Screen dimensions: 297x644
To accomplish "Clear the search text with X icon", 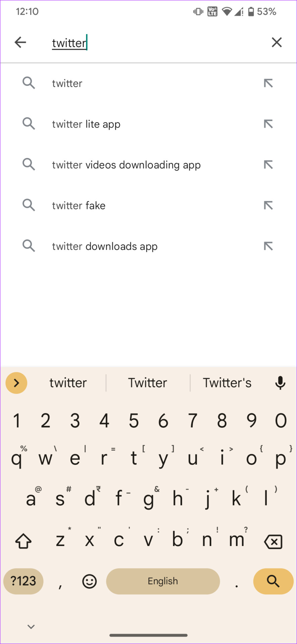I will pos(277,42).
